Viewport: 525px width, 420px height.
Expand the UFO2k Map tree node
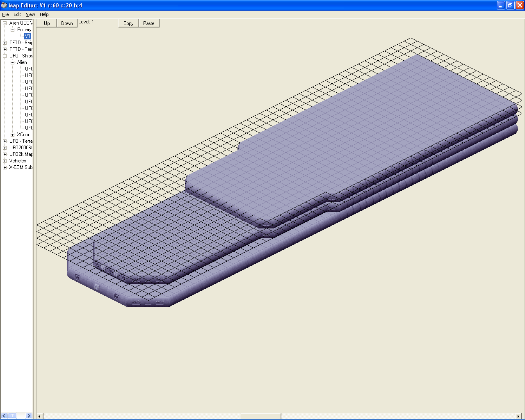(5, 154)
